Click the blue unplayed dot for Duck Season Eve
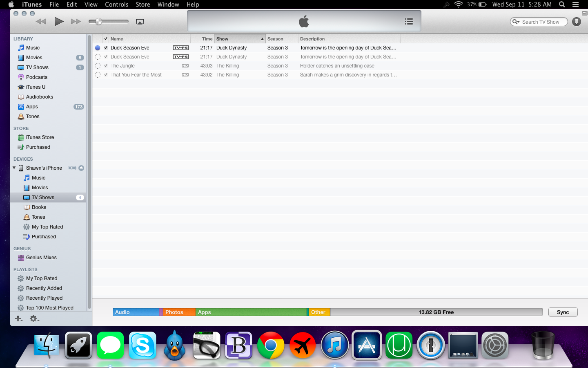This screenshot has height=368, width=588. tap(98, 48)
